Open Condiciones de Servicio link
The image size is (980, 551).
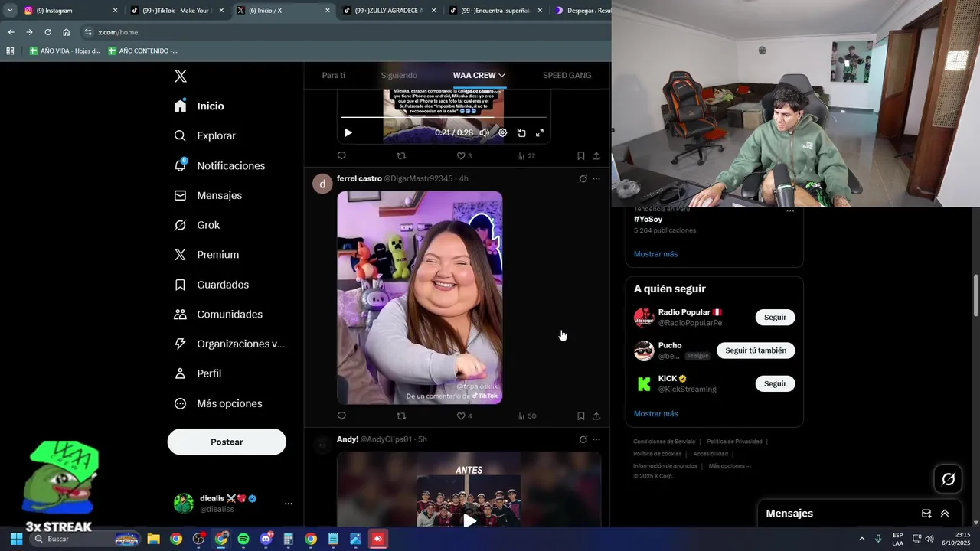(664, 442)
